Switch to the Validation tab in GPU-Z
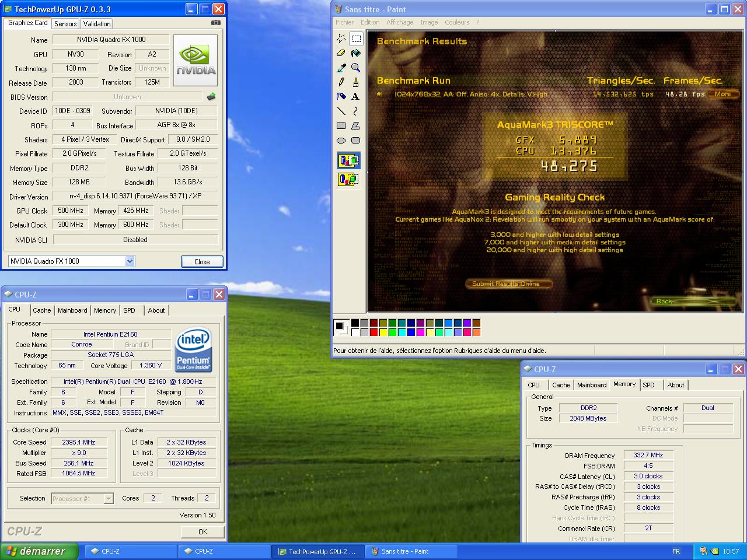The width and height of the screenshot is (747, 560). pyautogui.click(x=96, y=23)
